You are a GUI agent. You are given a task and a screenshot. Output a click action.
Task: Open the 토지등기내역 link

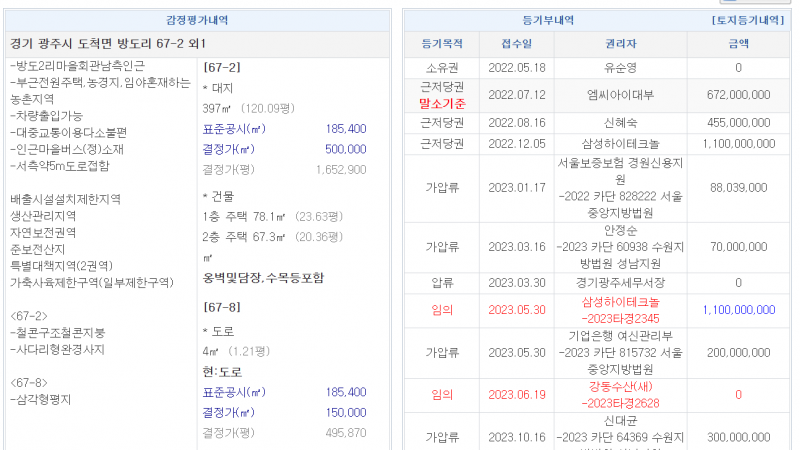(x=748, y=20)
